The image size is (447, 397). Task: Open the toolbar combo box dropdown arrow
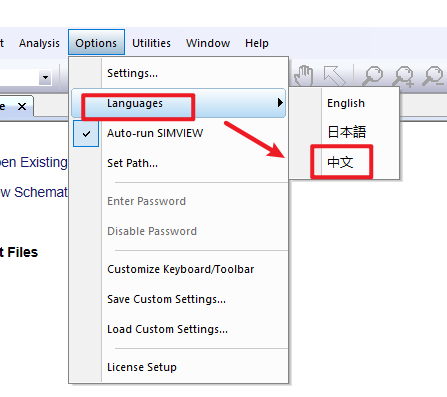(45, 78)
